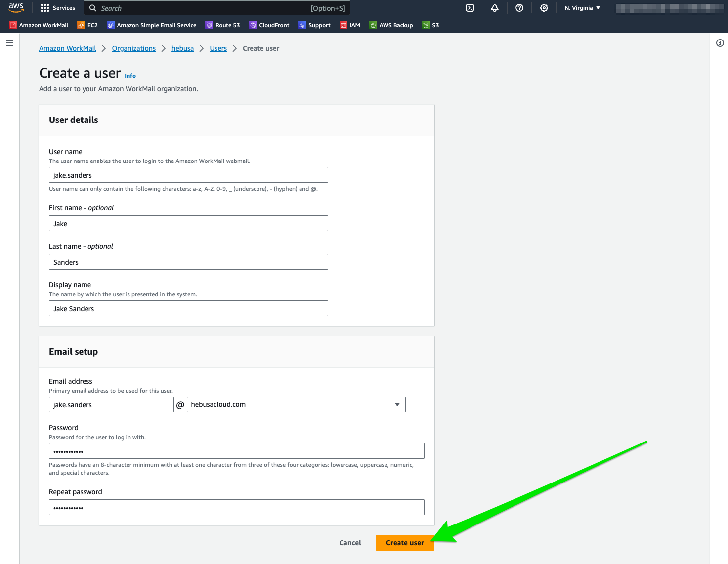This screenshot has width=728, height=564.
Task: Open the help question mark icon
Action: click(x=519, y=8)
